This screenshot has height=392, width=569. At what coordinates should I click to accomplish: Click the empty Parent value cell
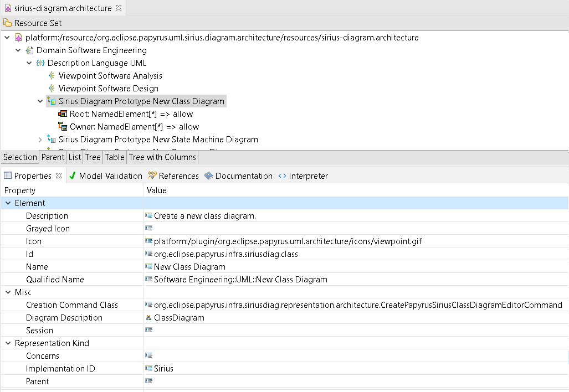click(356, 381)
